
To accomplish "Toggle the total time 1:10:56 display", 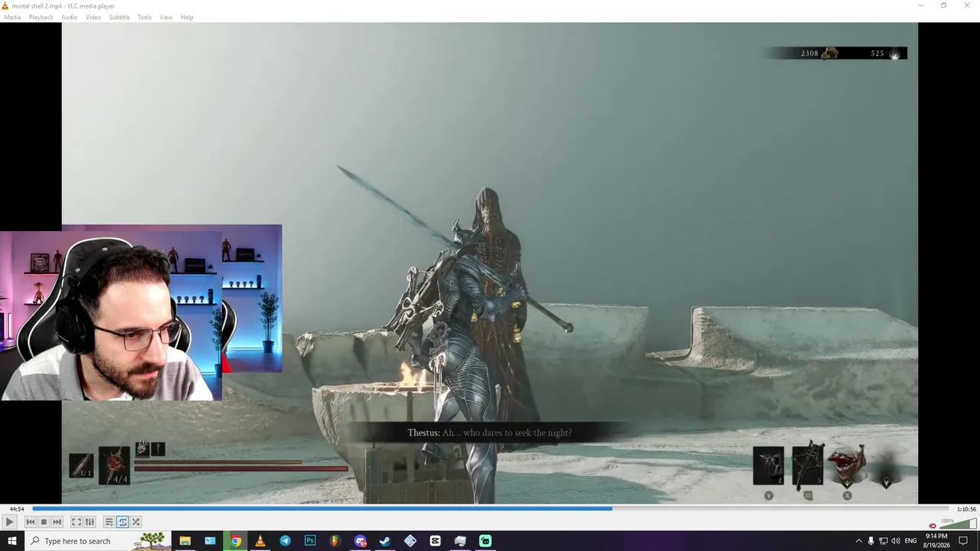I will pos(966,509).
